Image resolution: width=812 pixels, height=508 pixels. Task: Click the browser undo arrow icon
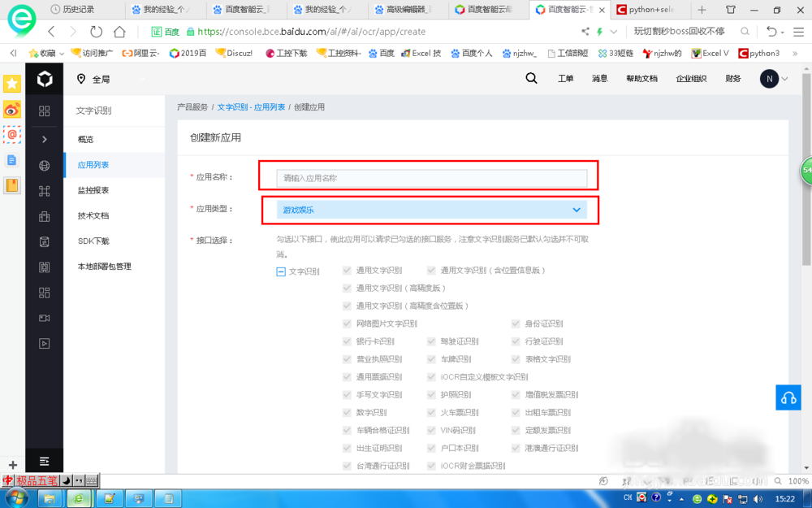click(x=771, y=32)
